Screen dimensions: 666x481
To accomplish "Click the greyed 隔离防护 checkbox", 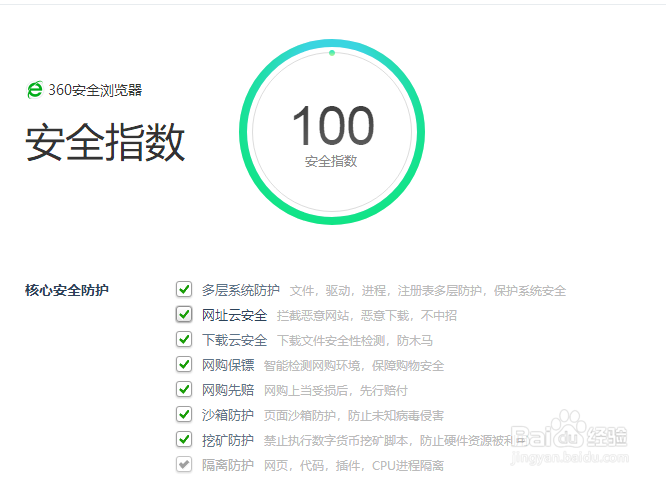I will coord(184,464).
